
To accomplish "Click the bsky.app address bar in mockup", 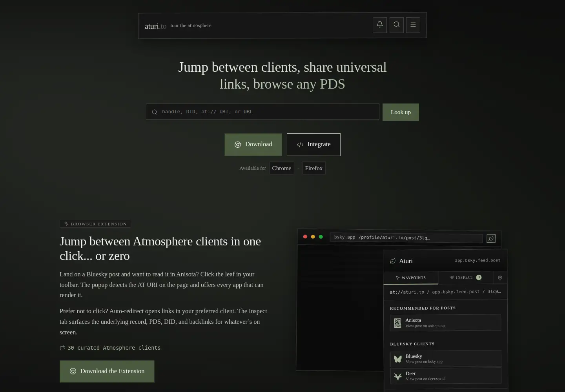I will pyautogui.click(x=406, y=238).
